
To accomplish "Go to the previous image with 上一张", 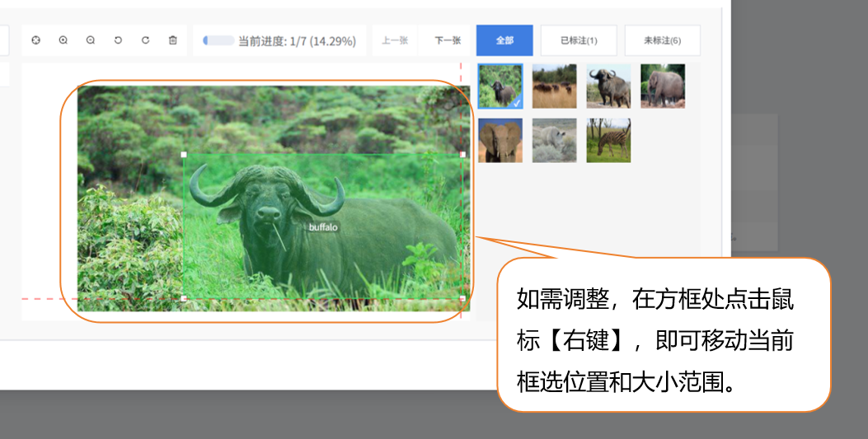I will (x=395, y=40).
